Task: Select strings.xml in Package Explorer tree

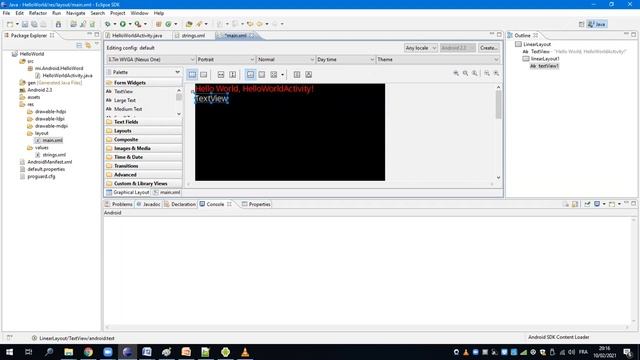Action: click(x=54, y=155)
